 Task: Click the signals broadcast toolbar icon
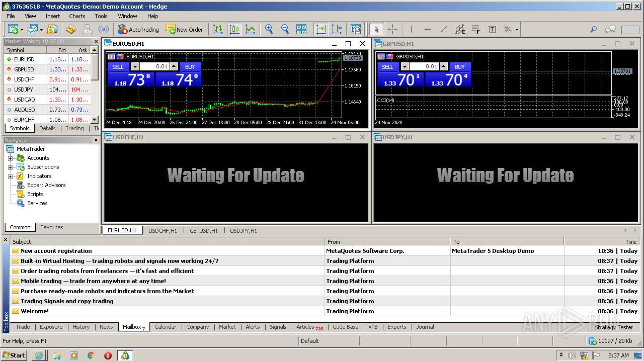[x=103, y=29]
